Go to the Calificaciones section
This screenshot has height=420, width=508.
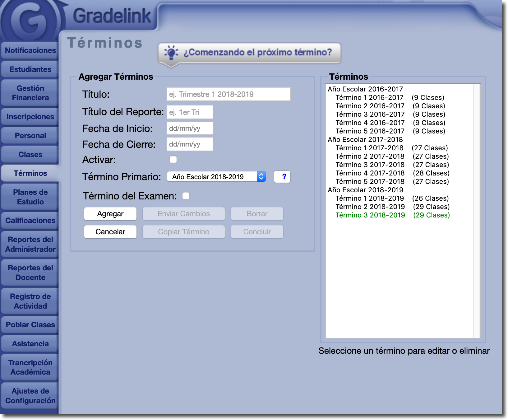click(x=30, y=221)
